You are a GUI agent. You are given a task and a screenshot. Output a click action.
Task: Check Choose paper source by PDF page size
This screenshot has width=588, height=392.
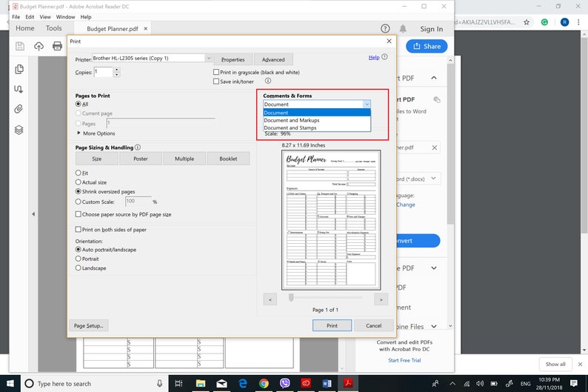[78, 214]
